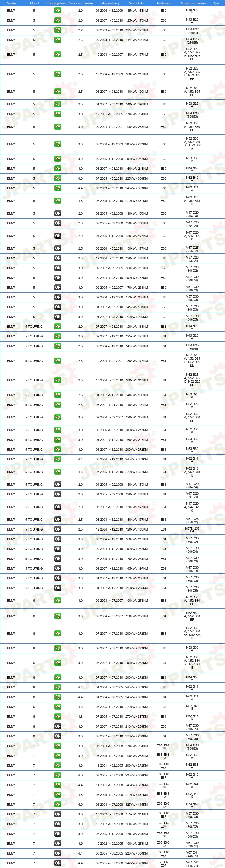This screenshot has width=225, height=868.
Task: Select petrol icon in BMW 7 3.6 N62 B36 row
Action: point(58,765)
